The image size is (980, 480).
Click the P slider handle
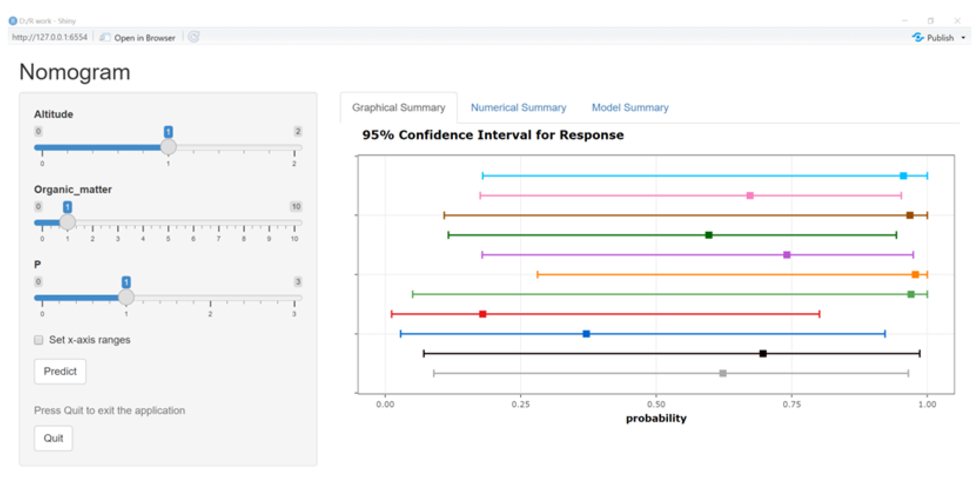tap(126, 297)
